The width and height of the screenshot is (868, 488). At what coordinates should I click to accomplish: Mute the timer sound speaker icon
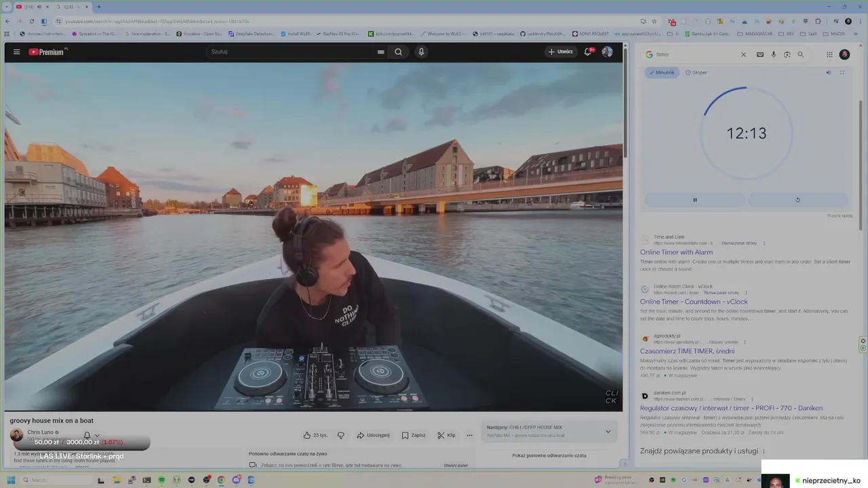click(x=828, y=73)
